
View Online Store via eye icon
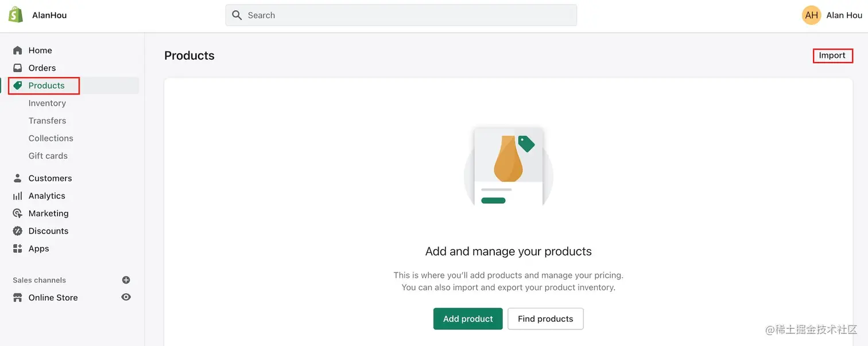126,297
